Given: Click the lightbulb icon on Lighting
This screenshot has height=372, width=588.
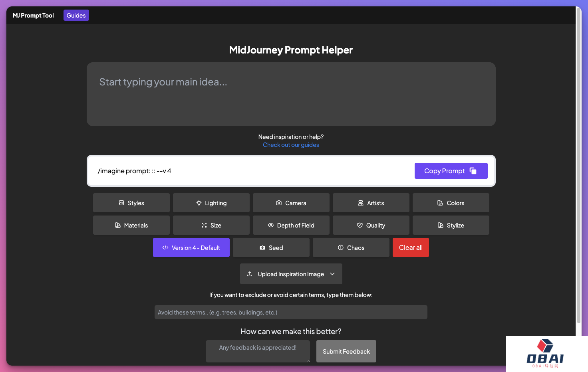Looking at the screenshot, I should [199, 203].
